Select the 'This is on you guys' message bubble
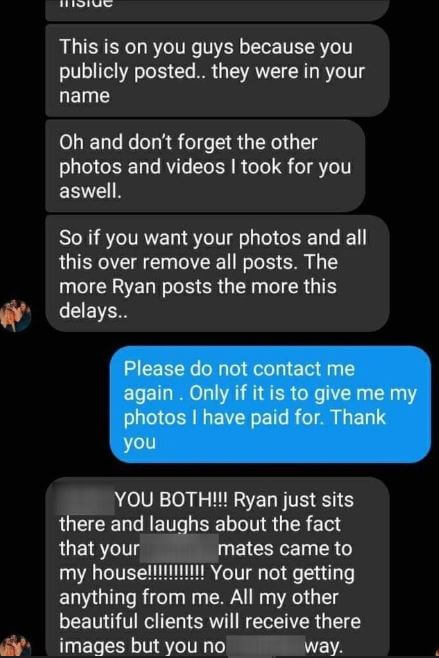The width and height of the screenshot is (439, 658). pos(217,70)
